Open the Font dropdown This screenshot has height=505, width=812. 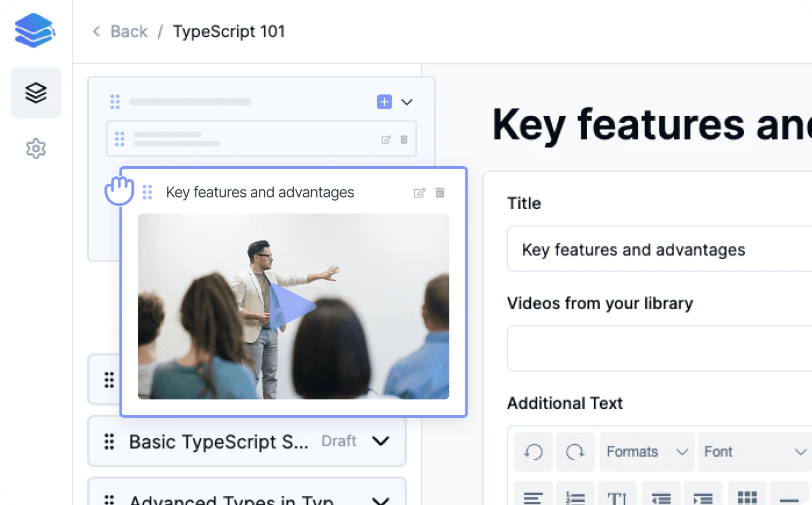click(x=754, y=452)
